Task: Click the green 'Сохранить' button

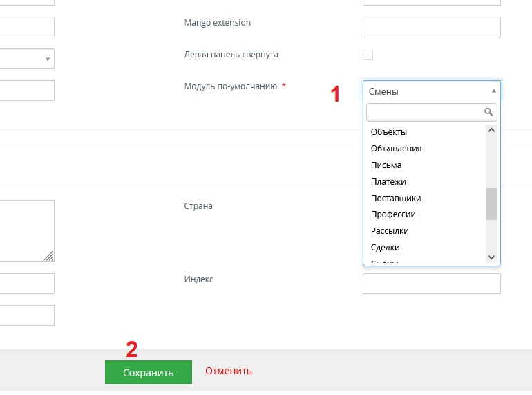Action: coord(148,372)
